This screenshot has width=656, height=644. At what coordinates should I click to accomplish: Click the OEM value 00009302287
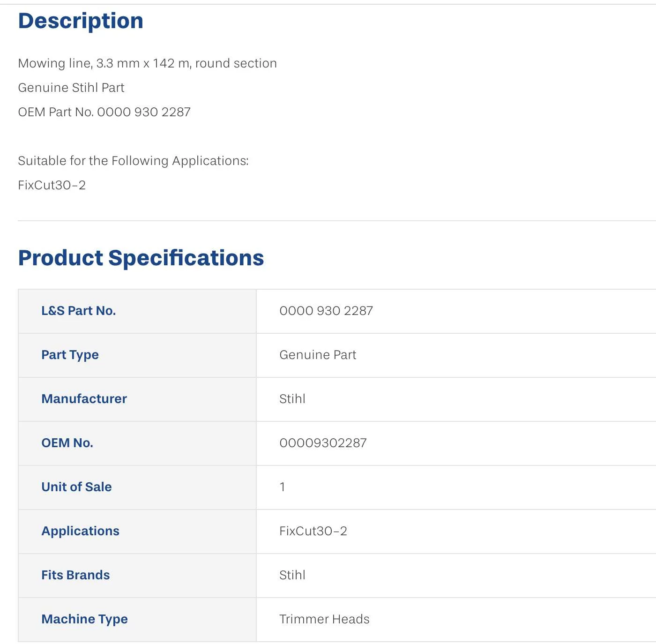click(x=323, y=443)
